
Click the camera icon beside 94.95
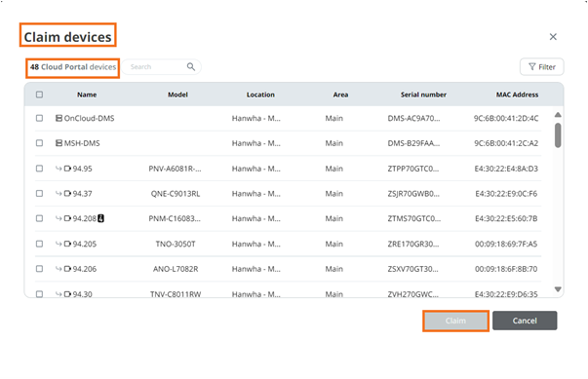pos(67,169)
